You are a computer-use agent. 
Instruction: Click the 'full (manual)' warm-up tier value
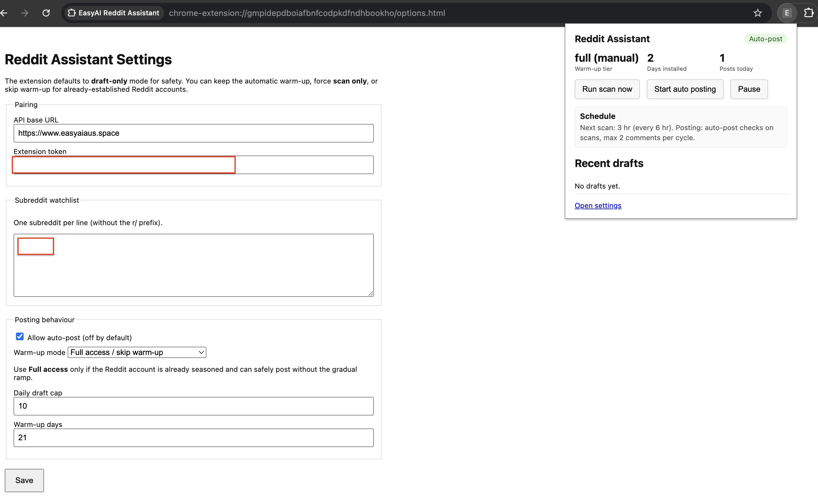[x=607, y=58]
